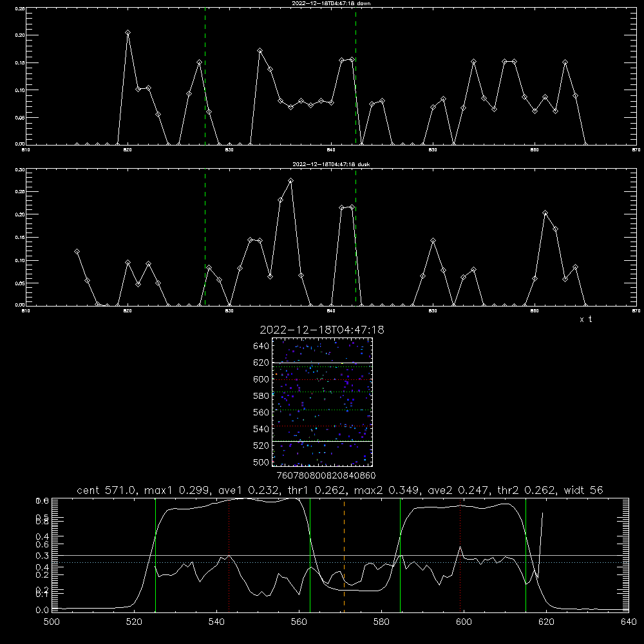The width and height of the screenshot is (644, 644).
Task: Click the 640 label on color image y-axis
Action: coord(261,346)
